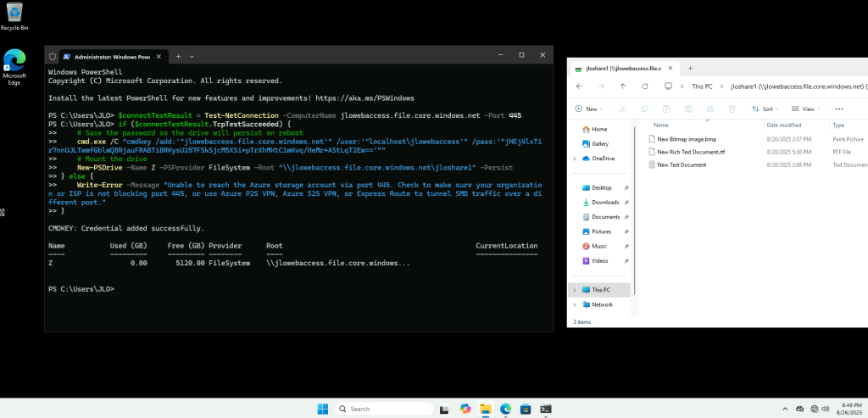Screen dimensions: 868x418
Task: Click the Delete trash icon in Explorer toolbar
Action: 732,109
